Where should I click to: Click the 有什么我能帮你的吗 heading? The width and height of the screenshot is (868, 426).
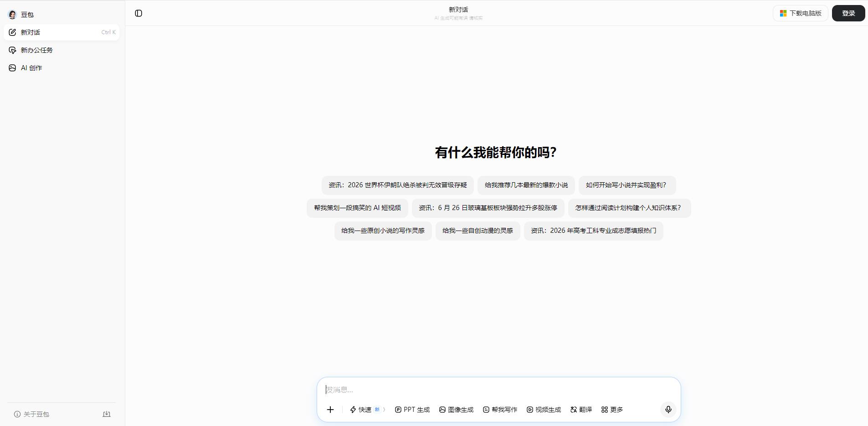pyautogui.click(x=496, y=152)
